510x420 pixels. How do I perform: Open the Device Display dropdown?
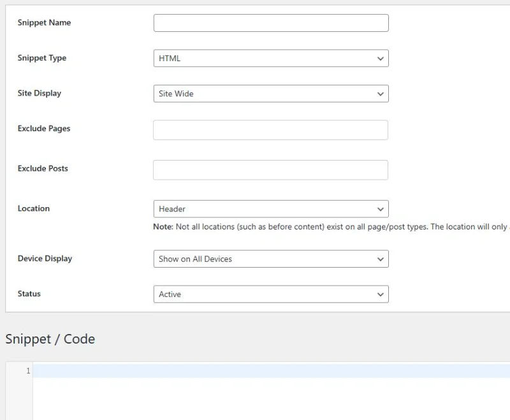271,259
